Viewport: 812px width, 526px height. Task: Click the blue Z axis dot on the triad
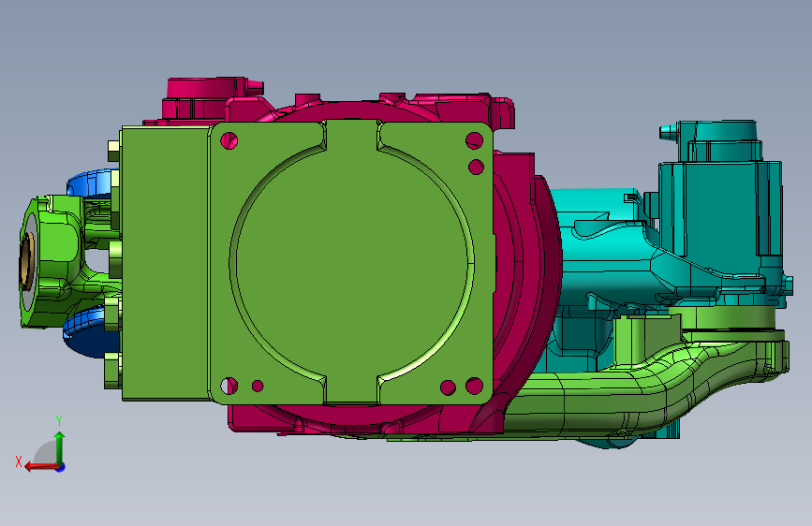coord(61,468)
